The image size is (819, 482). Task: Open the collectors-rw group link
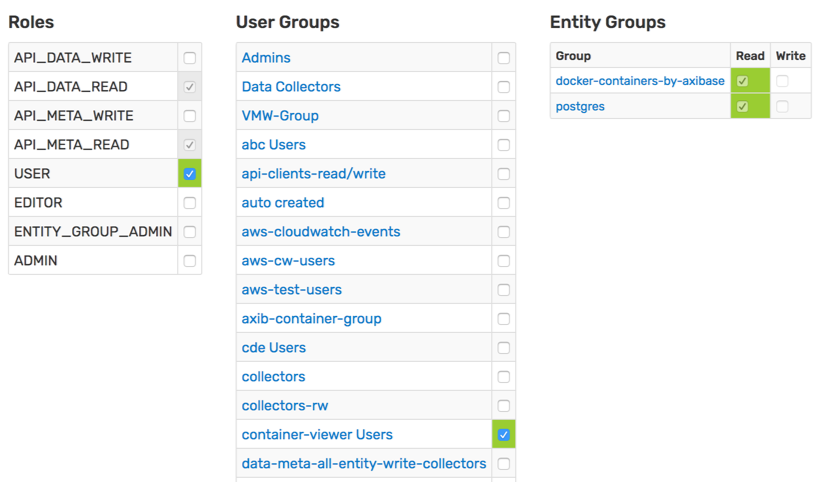285,406
